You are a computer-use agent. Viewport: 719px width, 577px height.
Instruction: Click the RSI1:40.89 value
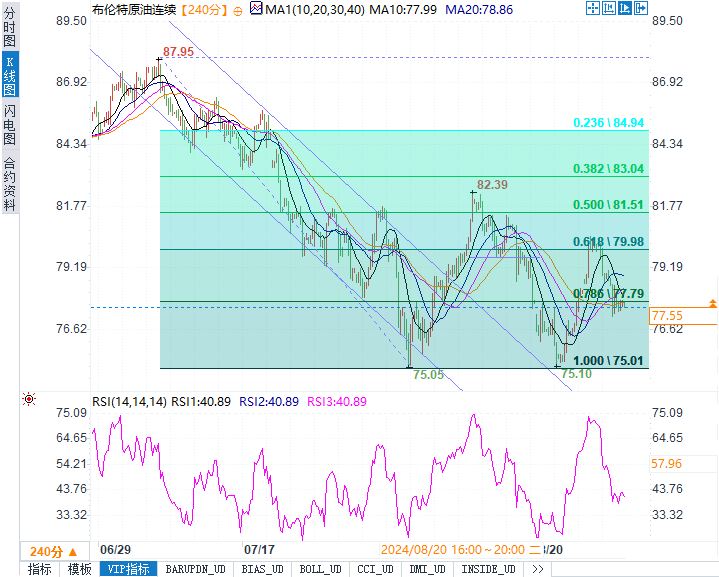201,402
